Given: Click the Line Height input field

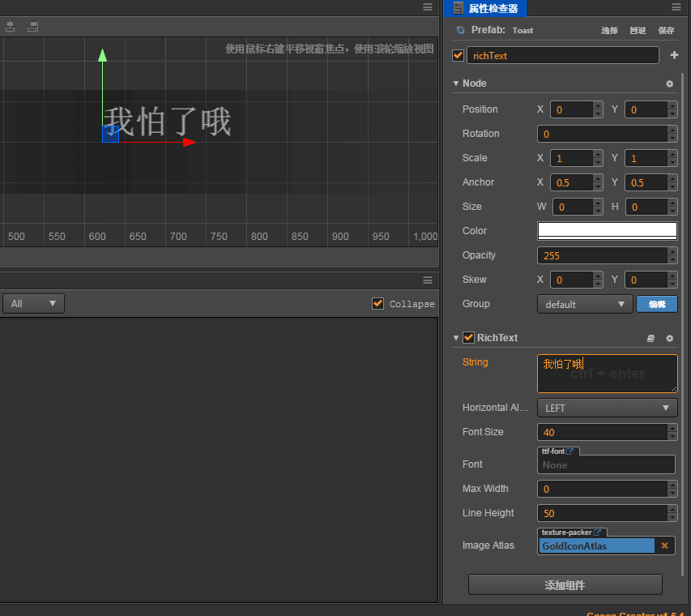Looking at the screenshot, I should point(602,513).
